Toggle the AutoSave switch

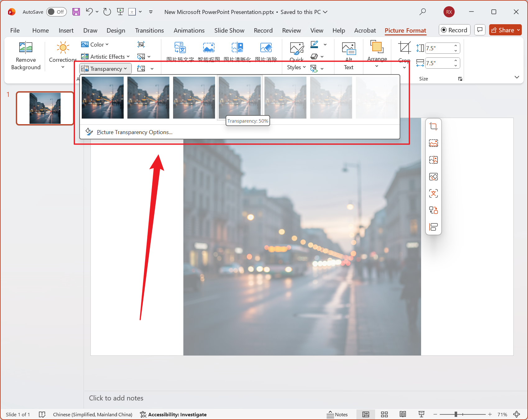(56, 12)
